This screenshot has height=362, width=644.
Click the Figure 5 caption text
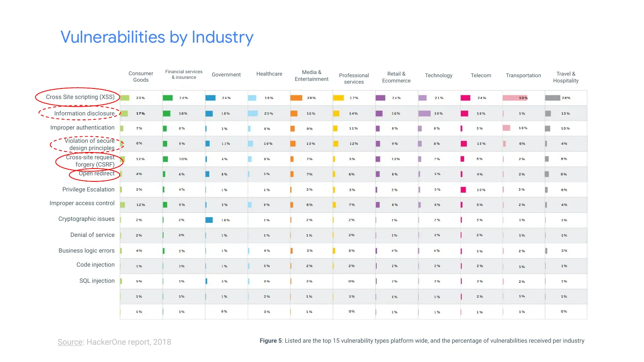(422, 341)
